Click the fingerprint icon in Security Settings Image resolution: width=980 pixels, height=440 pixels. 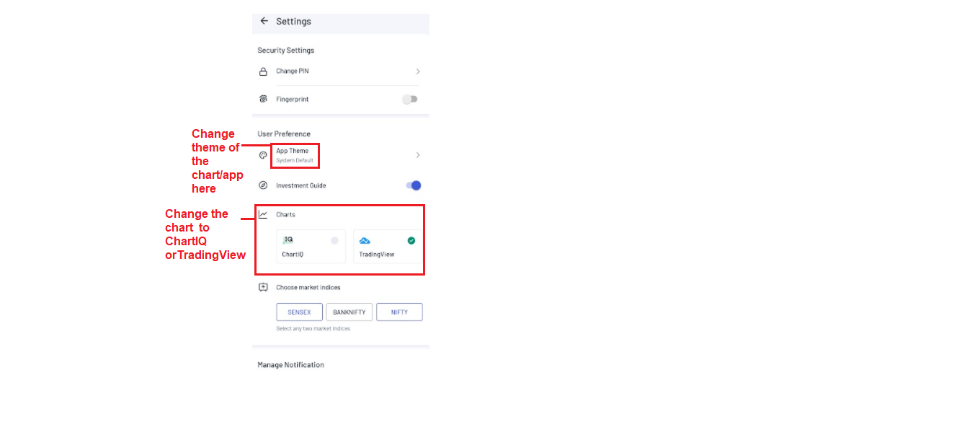(x=263, y=99)
